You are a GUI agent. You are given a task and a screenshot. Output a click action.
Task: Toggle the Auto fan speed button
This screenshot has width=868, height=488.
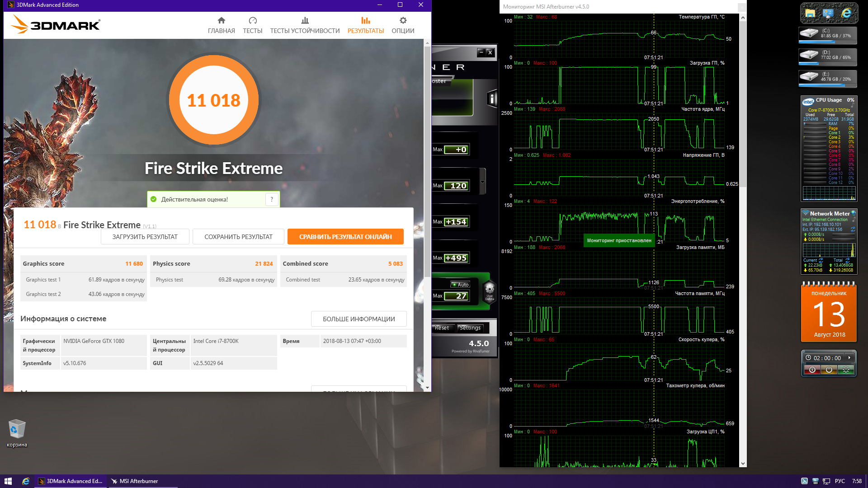pyautogui.click(x=460, y=285)
